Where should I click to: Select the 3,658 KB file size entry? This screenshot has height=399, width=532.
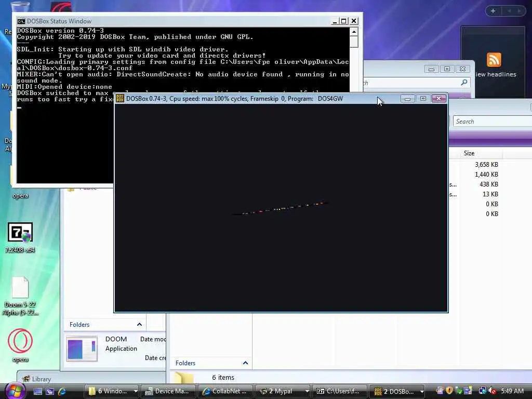(x=486, y=165)
